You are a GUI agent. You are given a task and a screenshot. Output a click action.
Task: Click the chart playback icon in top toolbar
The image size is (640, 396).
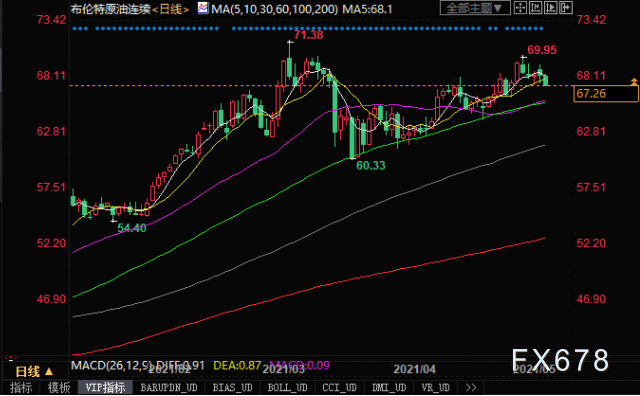click(551, 7)
